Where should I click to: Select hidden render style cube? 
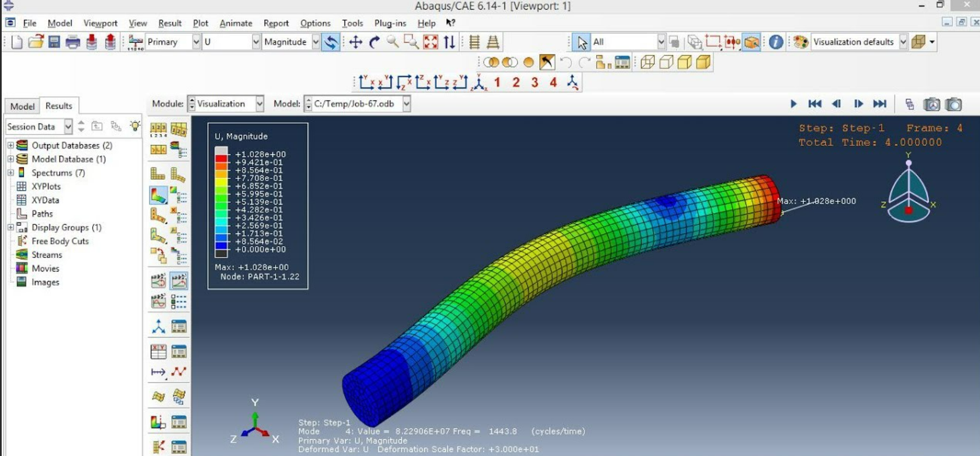click(x=666, y=62)
